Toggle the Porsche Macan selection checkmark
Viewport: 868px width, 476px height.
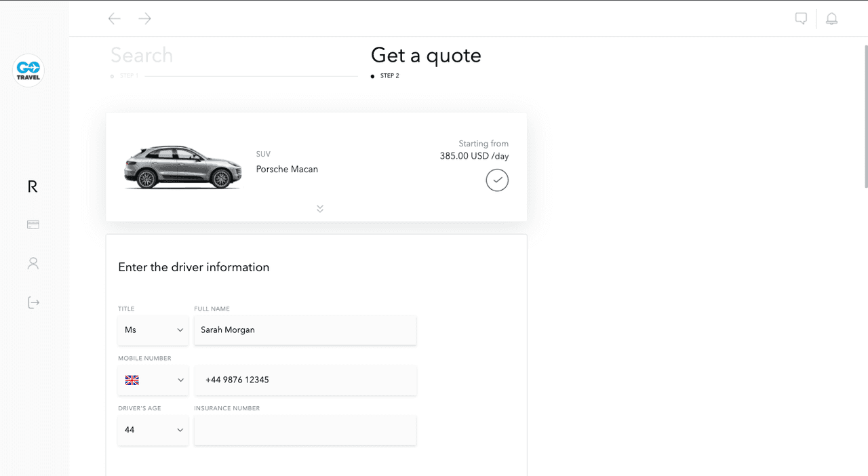click(x=497, y=180)
